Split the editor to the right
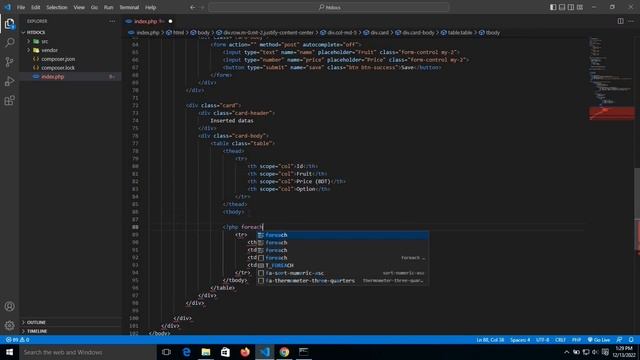The height and width of the screenshot is (360, 640). pos(620,21)
